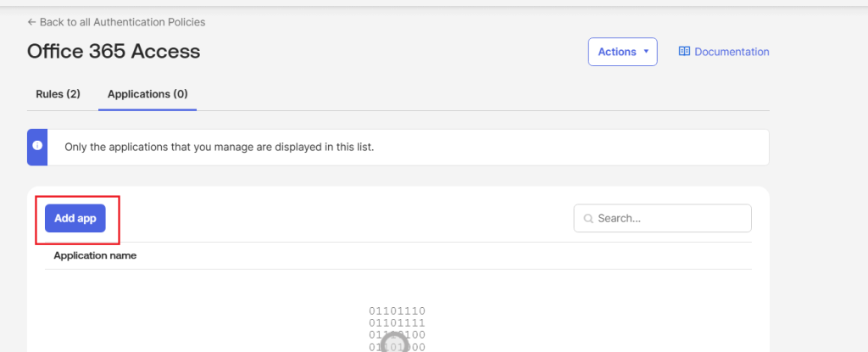The width and height of the screenshot is (868, 352).
Task: Go back to all Authentication Policies
Action: point(122,22)
